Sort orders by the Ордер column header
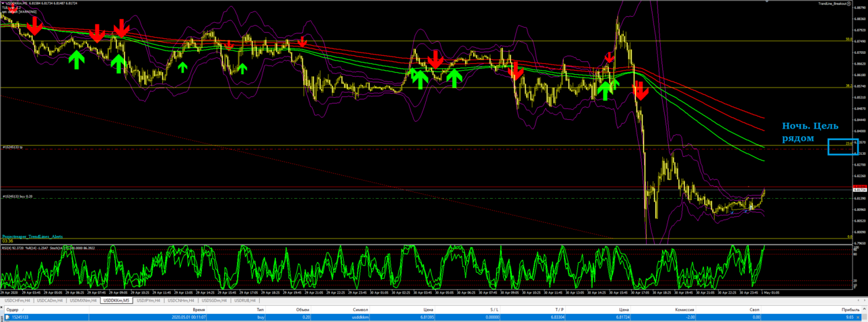The width and height of the screenshot is (868, 322). 12,310
